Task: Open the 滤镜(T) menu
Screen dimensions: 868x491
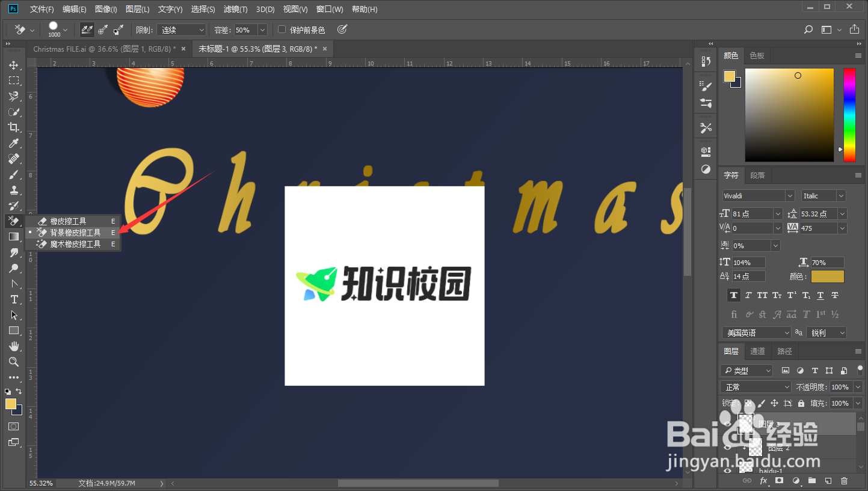Action: (x=235, y=9)
